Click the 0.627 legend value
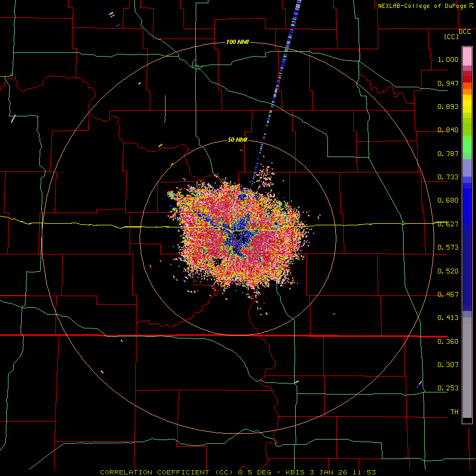This screenshot has height=476, width=476. [x=448, y=224]
